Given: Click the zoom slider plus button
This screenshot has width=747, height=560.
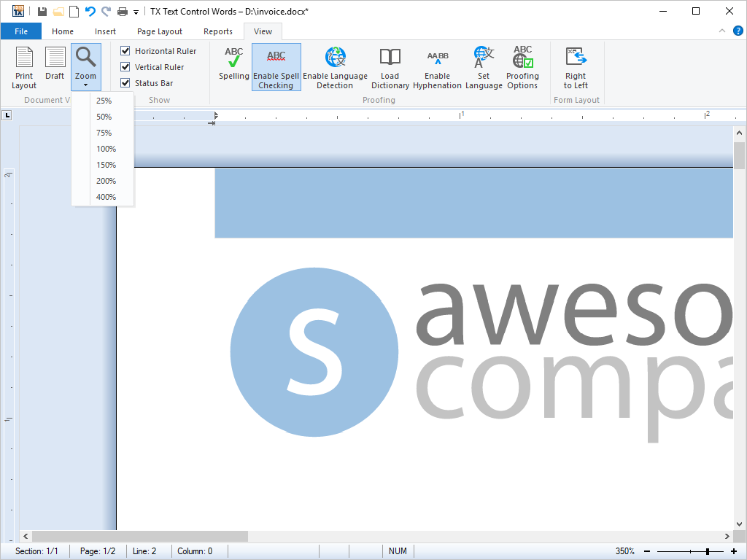Looking at the screenshot, I should coord(732,552).
